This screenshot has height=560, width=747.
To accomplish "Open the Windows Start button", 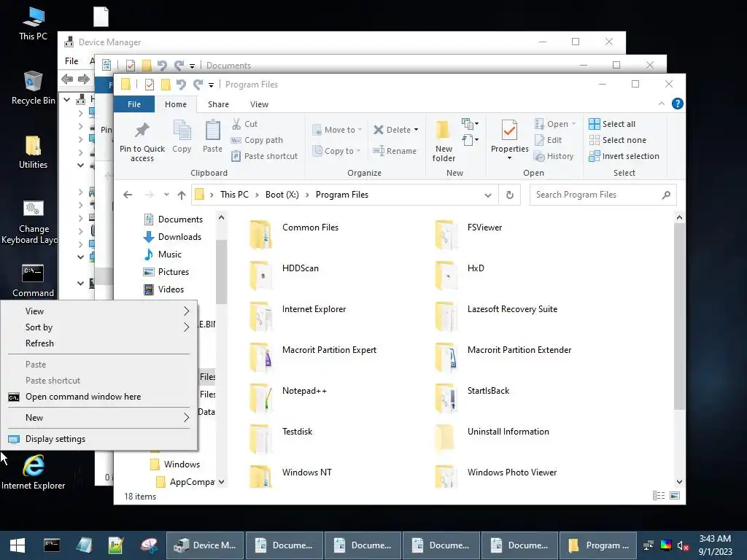I will [18, 545].
